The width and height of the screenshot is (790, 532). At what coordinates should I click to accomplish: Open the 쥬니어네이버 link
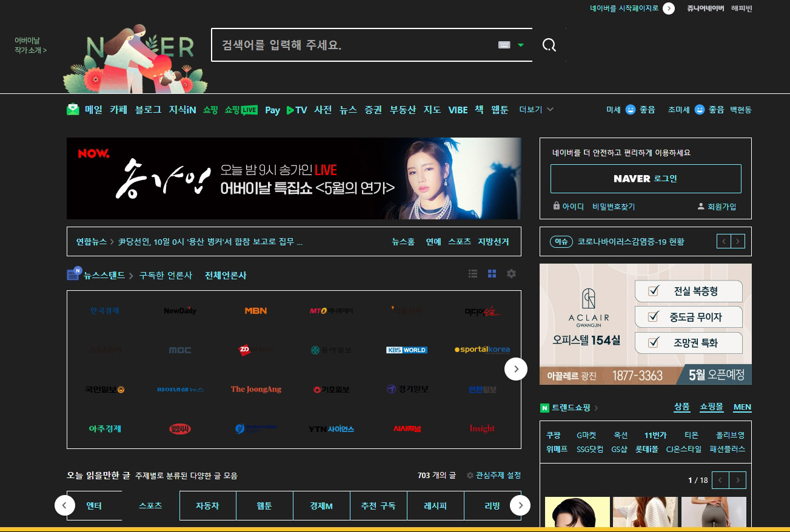pyautogui.click(x=705, y=8)
